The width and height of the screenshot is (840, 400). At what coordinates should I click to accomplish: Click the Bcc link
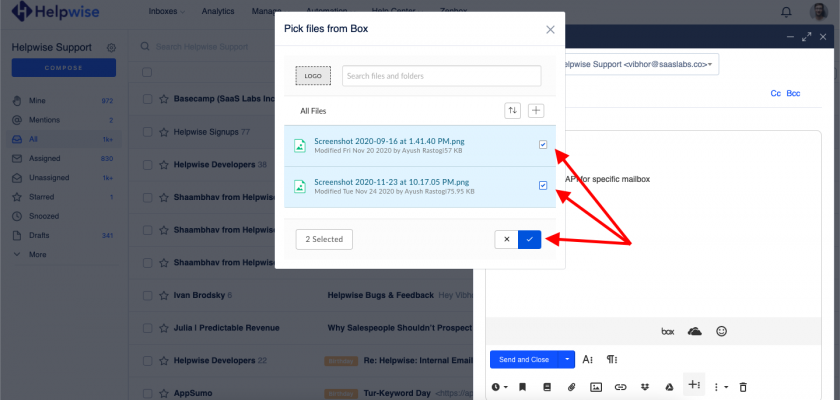(x=793, y=93)
